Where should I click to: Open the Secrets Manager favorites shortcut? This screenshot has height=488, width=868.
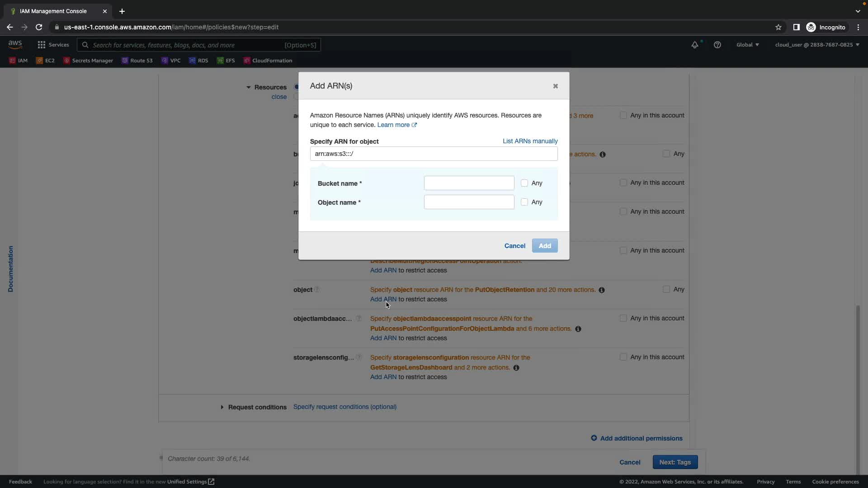pos(88,61)
